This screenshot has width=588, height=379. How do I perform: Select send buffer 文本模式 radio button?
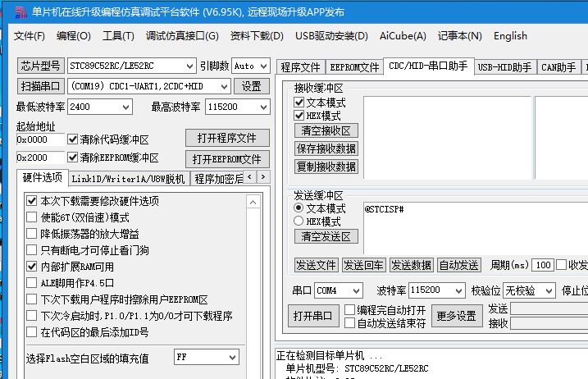pos(299,208)
